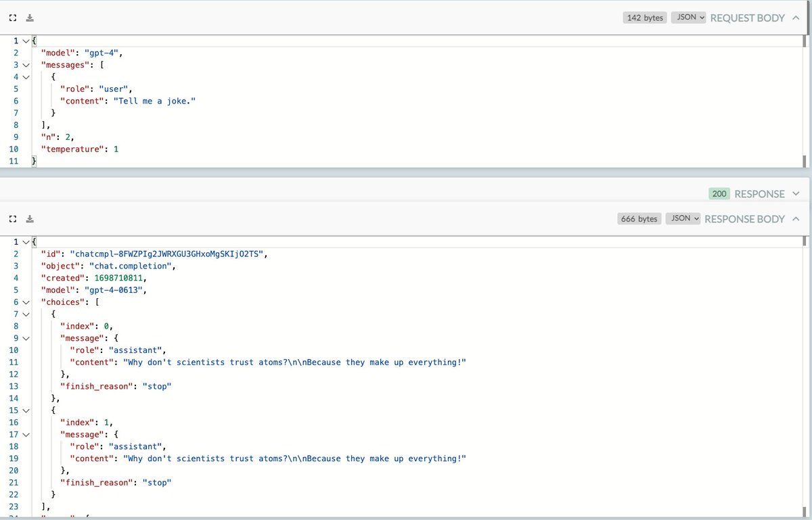The image size is (812, 520).
Task: Download the response body
Action: (x=30, y=219)
